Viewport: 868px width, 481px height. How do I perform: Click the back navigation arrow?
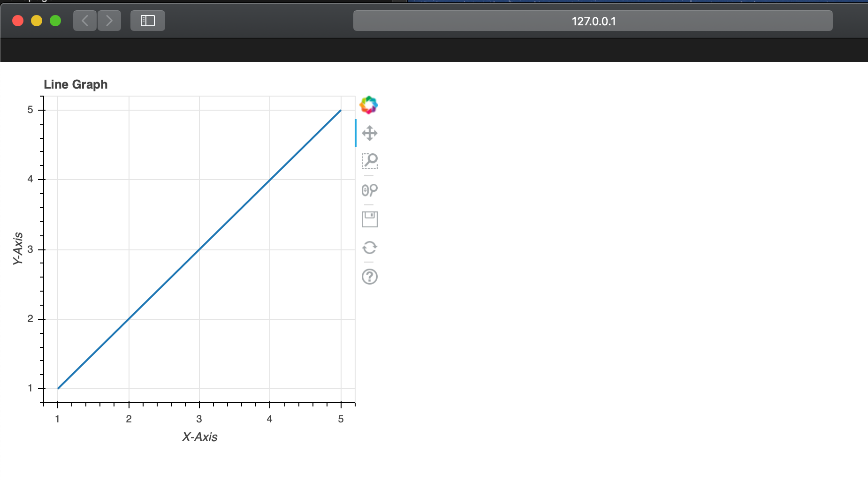pyautogui.click(x=85, y=20)
